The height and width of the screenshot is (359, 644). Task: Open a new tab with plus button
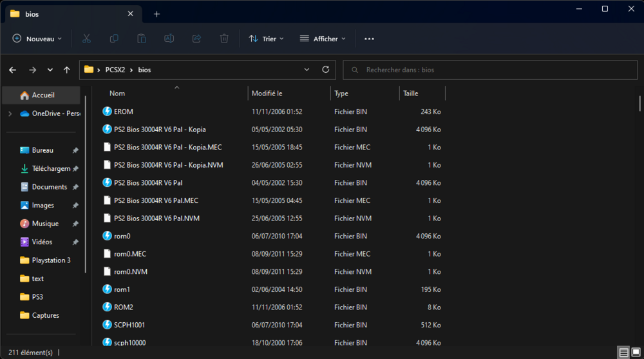[157, 14]
